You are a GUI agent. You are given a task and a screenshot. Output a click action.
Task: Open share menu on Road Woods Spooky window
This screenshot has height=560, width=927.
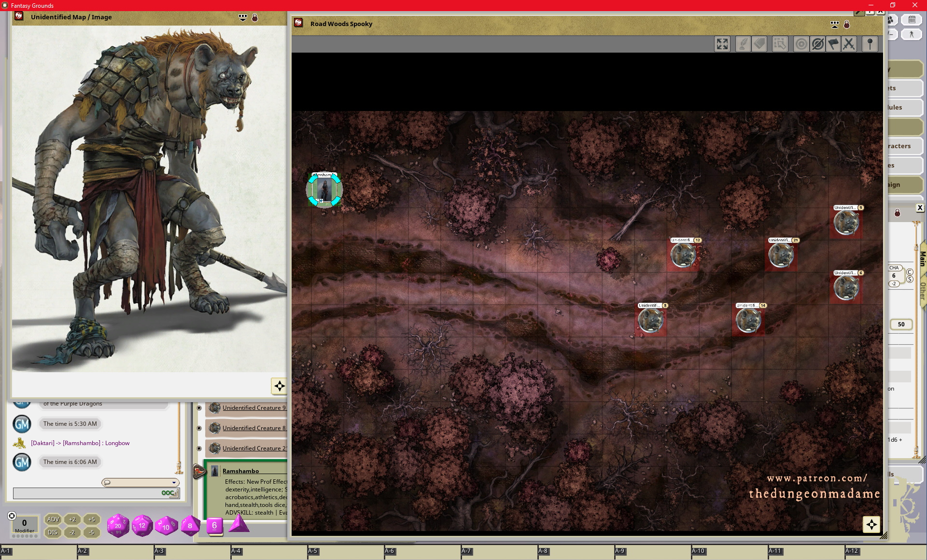click(834, 24)
